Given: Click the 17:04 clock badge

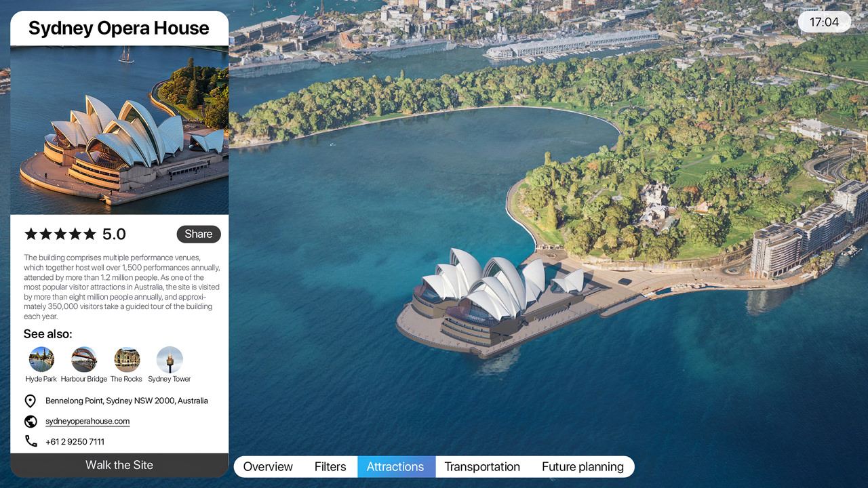Looking at the screenshot, I should (825, 22).
